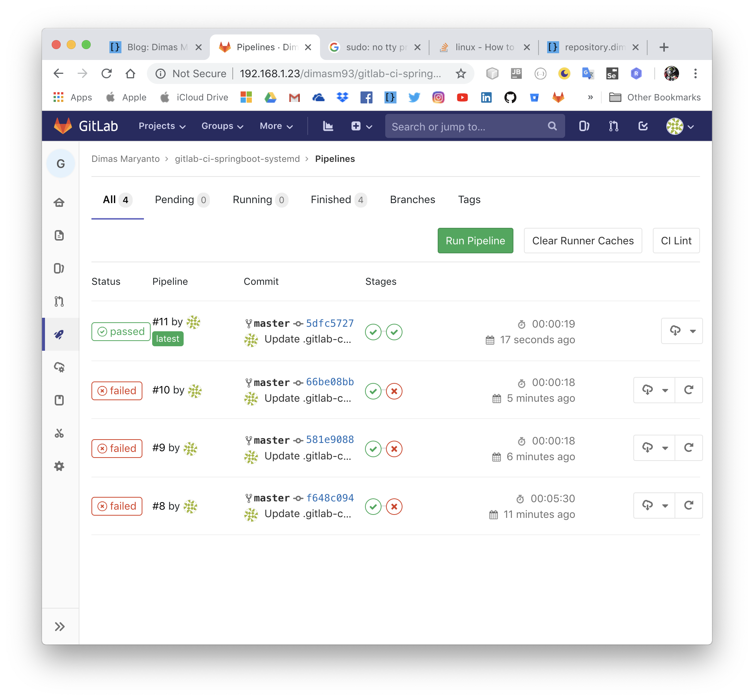The image size is (754, 700).
Task: Switch to the Finished pipelines tab
Action: tap(338, 200)
